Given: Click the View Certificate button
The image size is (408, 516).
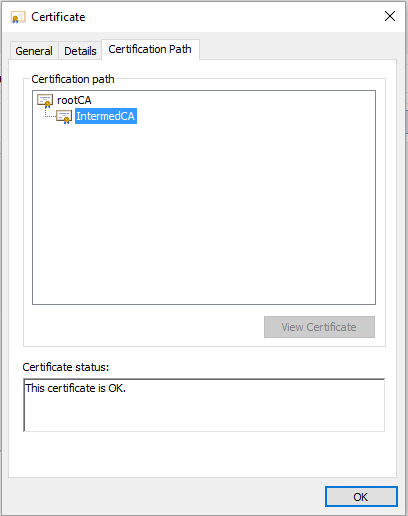Looking at the screenshot, I should coord(319,327).
